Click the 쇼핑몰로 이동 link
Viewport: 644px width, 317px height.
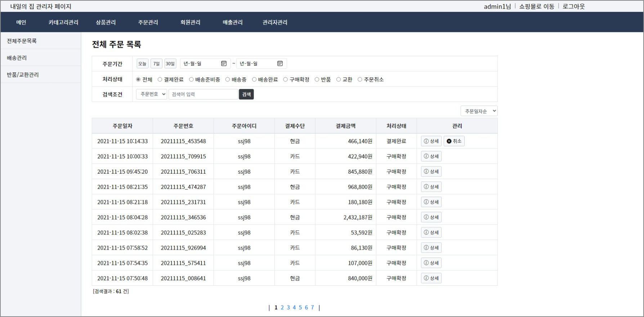pos(537,6)
